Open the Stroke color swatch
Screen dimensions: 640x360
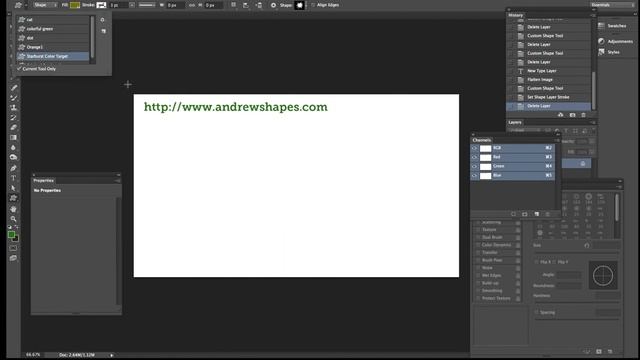[101, 5]
